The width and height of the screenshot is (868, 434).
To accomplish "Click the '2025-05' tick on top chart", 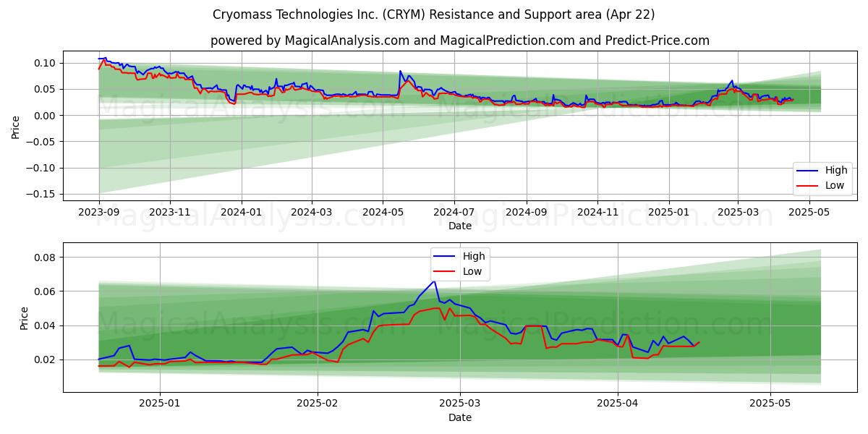I will [x=809, y=213].
